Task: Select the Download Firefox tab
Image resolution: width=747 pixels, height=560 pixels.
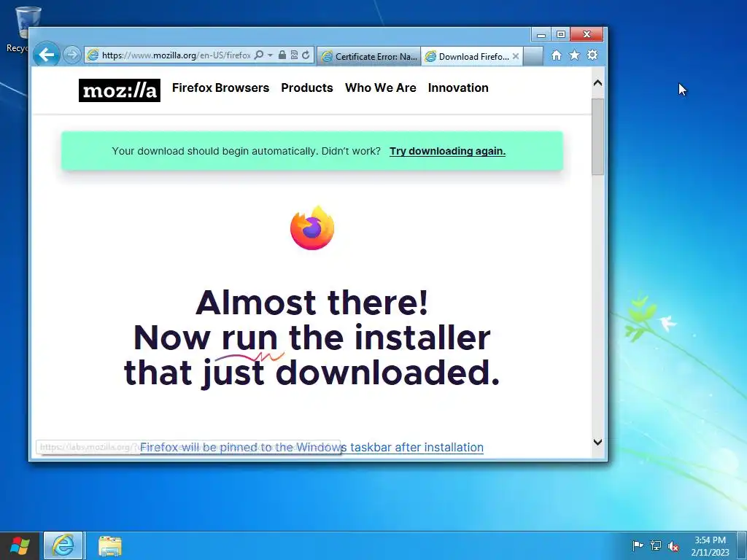Action: 468,56
